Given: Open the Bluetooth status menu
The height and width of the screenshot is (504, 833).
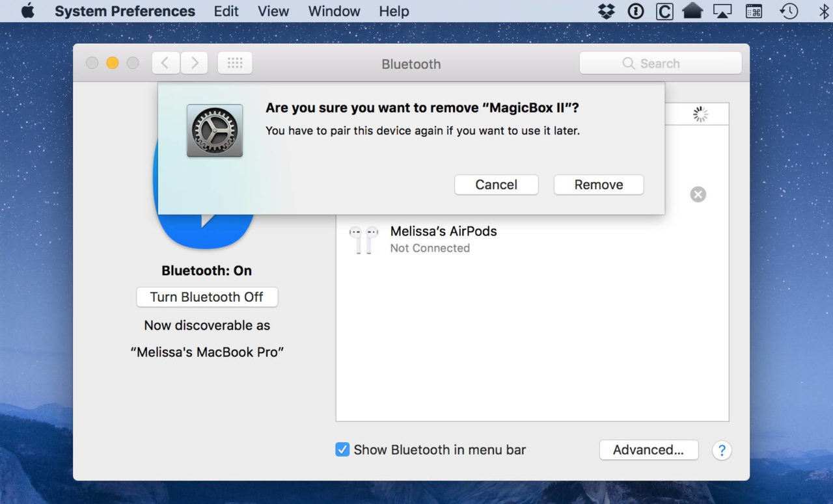Looking at the screenshot, I should point(824,11).
